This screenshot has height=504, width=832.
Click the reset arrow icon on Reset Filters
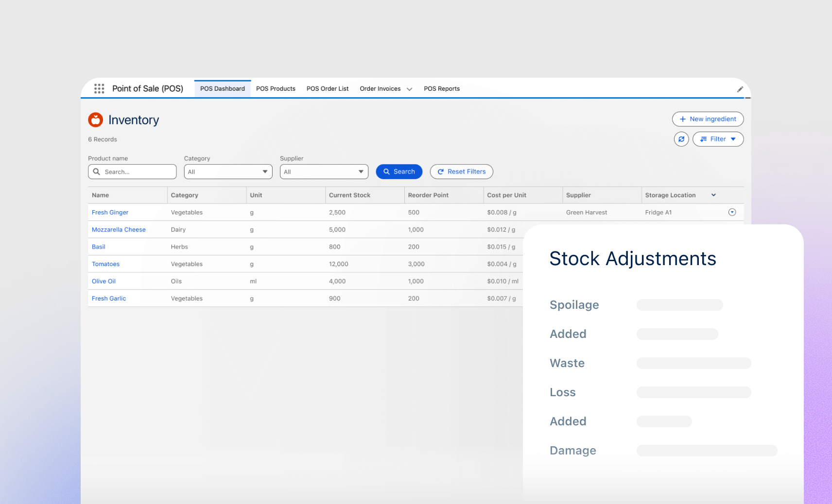click(x=441, y=171)
